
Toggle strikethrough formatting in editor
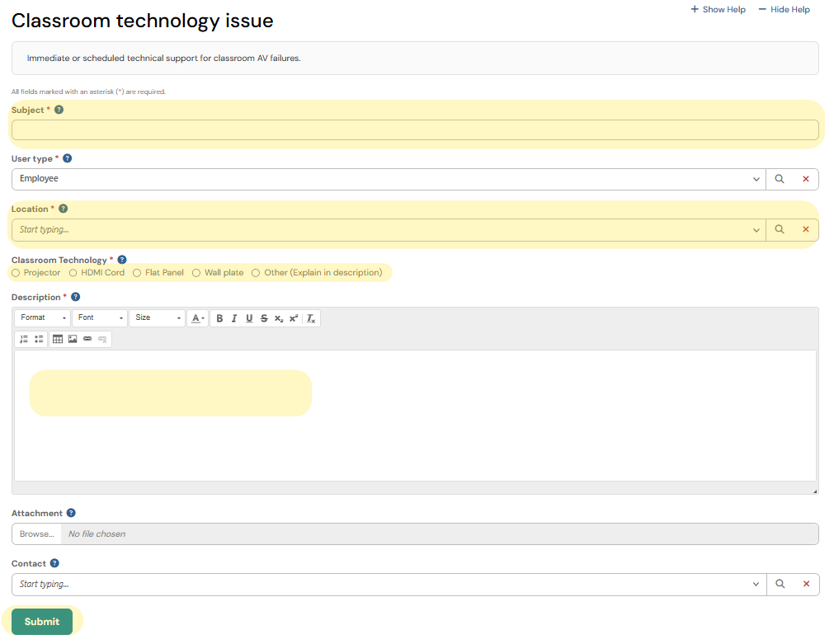coord(264,318)
